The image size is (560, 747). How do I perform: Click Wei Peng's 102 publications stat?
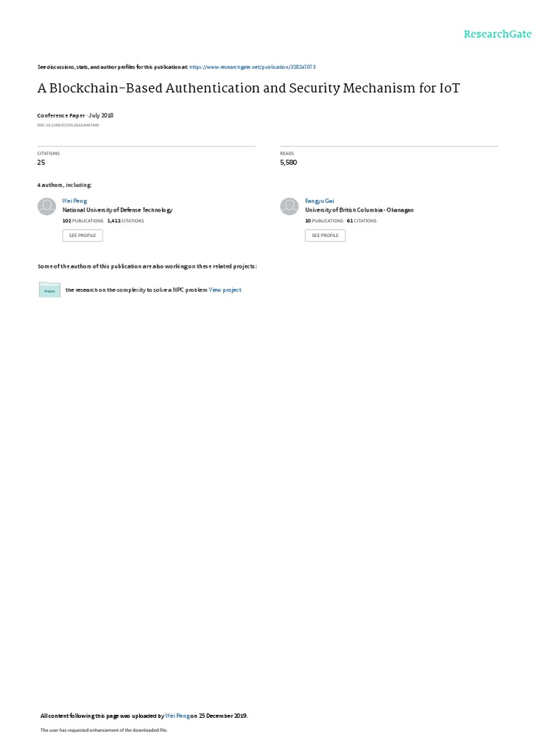83,221
